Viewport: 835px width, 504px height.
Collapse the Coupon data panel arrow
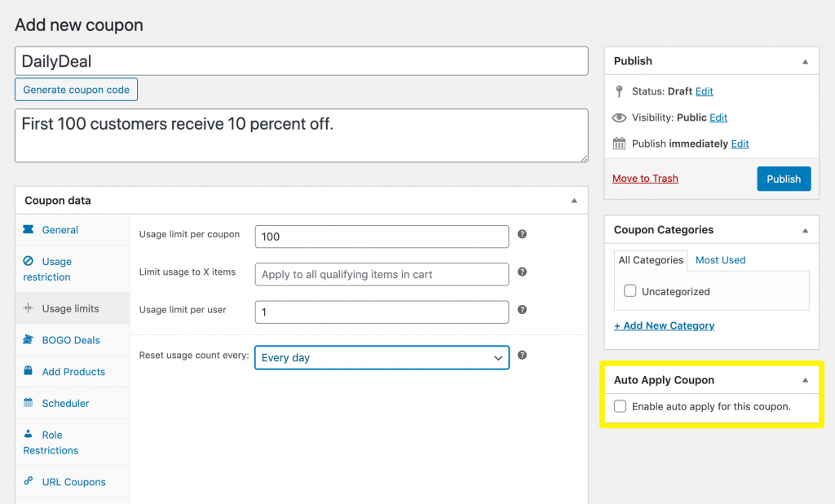(574, 201)
